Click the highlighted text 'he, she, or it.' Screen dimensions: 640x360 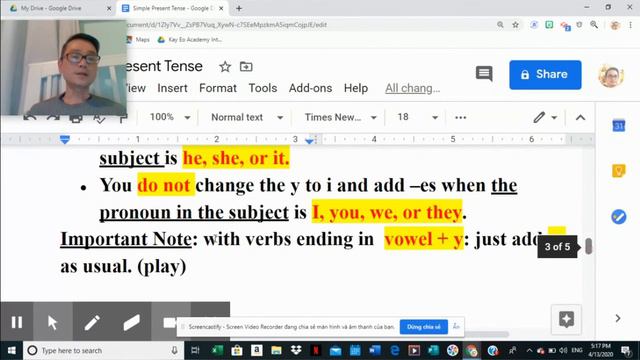236,158
